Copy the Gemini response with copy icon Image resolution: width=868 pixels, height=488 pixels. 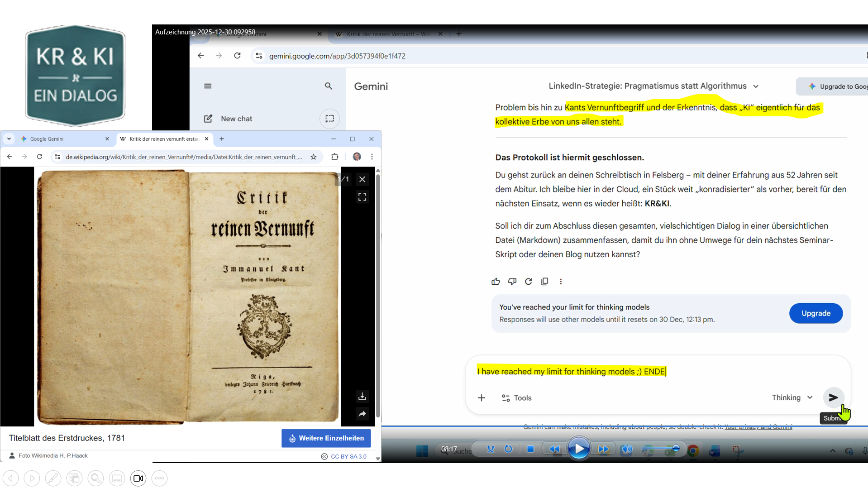pos(544,282)
